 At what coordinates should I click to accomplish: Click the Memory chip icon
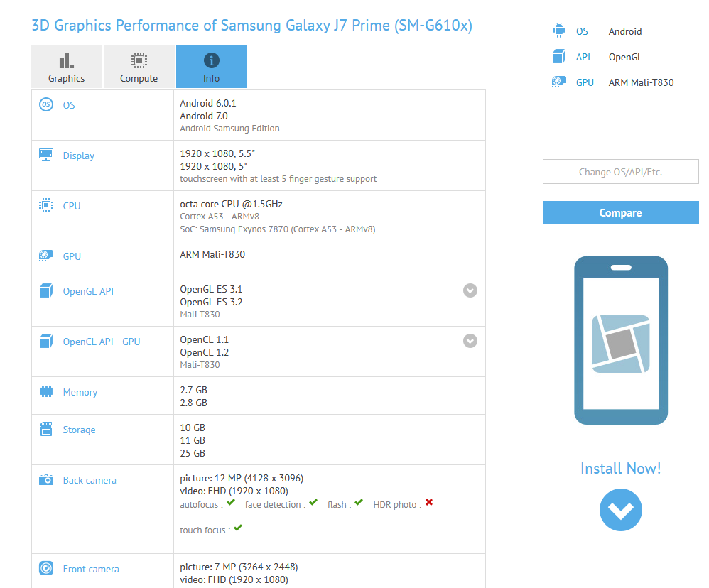click(46, 391)
